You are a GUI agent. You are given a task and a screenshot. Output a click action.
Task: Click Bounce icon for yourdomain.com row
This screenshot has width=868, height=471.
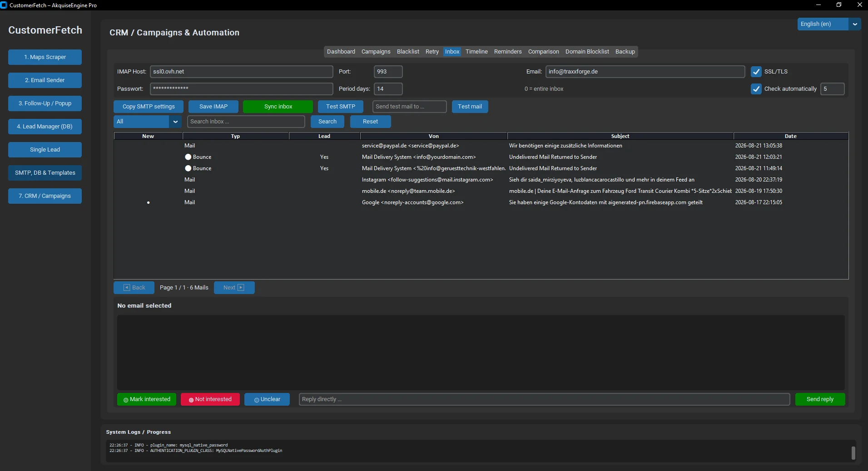pyautogui.click(x=188, y=157)
